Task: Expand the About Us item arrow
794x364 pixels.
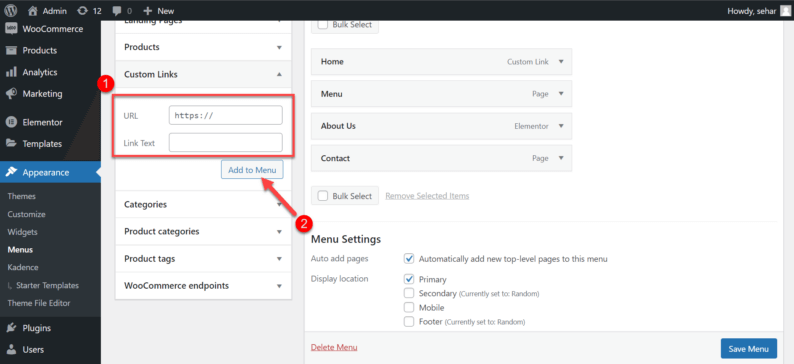Action: [x=561, y=126]
